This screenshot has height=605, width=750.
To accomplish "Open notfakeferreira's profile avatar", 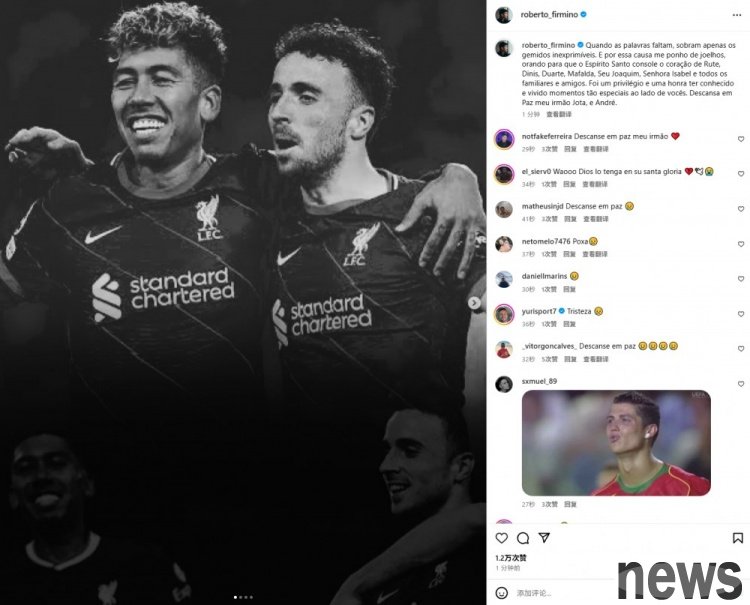I will 504,139.
